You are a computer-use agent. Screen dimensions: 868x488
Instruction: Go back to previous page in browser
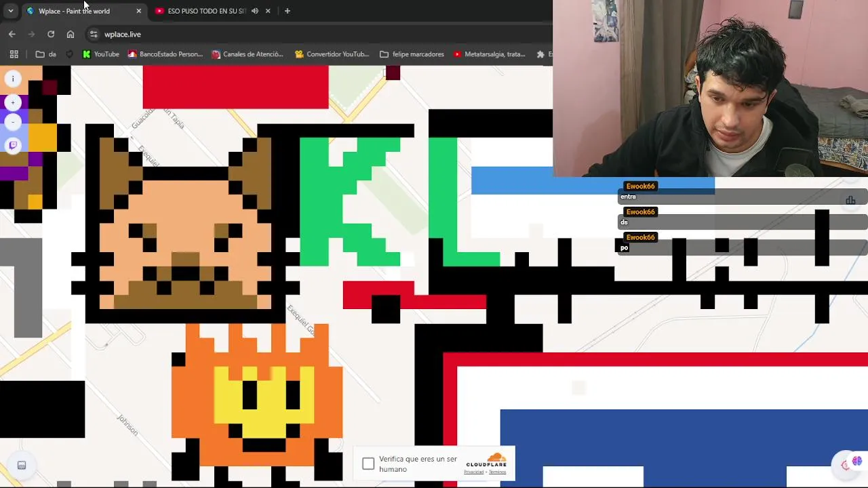[x=12, y=34]
